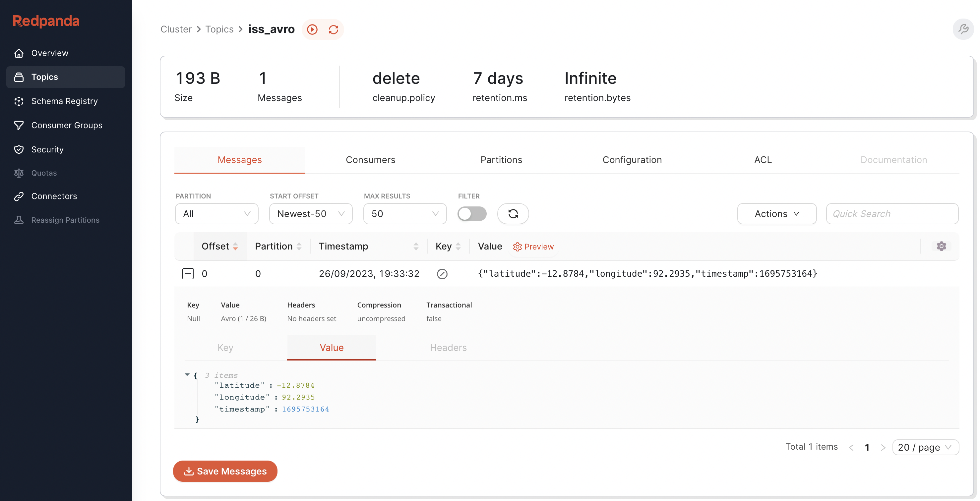
Task: Open column settings gear in table header
Action: (x=941, y=246)
